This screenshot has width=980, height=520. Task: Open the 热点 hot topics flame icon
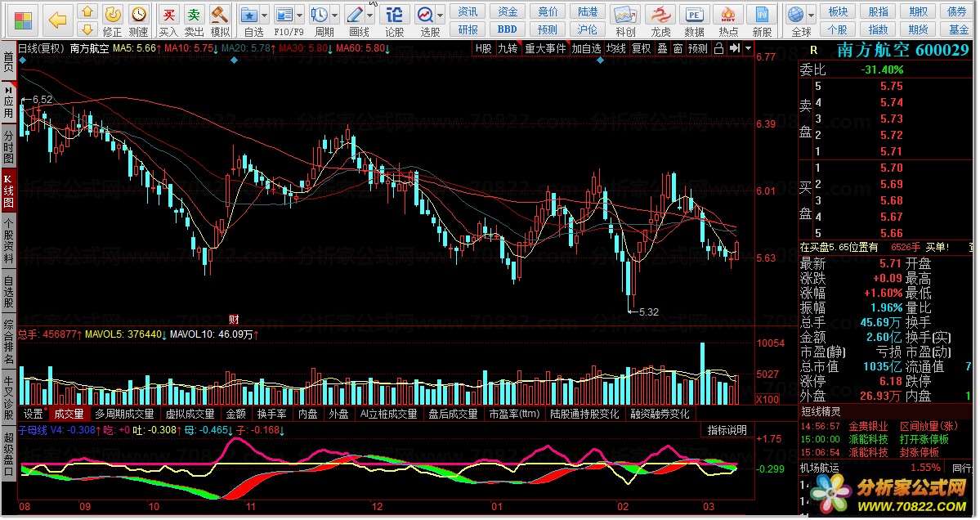[728, 20]
